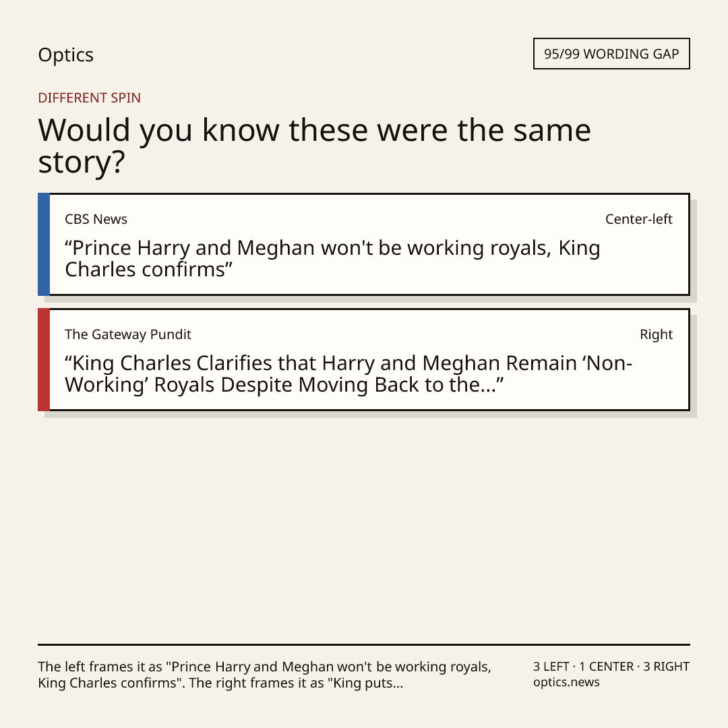Click The Gateway Pundit source name

pos(127,334)
